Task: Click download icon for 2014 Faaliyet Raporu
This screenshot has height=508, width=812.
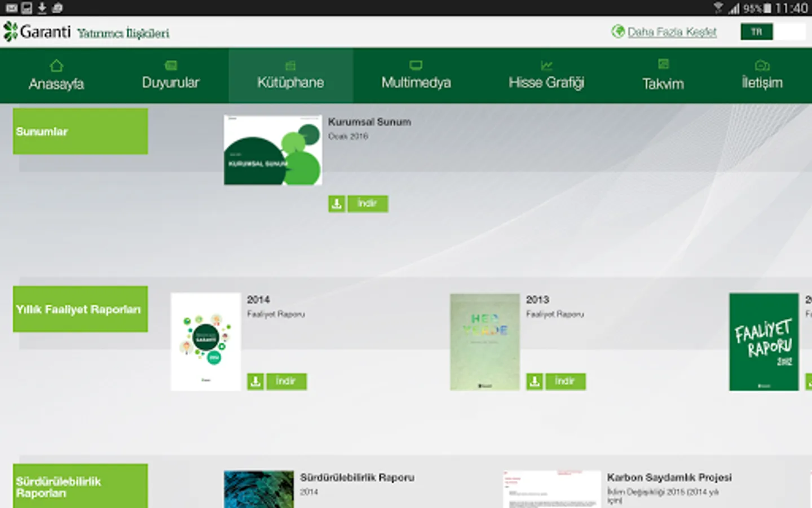Action: (x=255, y=382)
